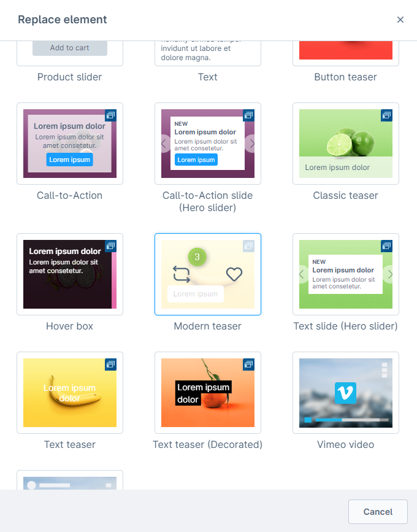Screen dimensions: 417x532
Task: Click the slot icon on Call-to-Action thumbnail
Action: (110, 115)
